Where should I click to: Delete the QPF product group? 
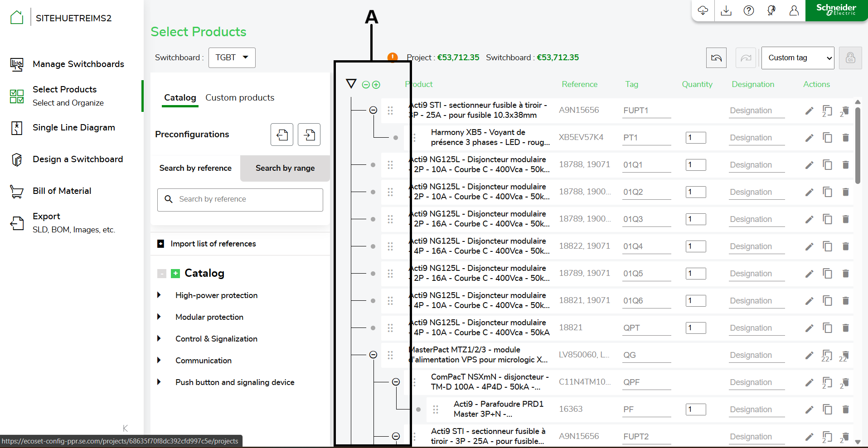[844, 383]
